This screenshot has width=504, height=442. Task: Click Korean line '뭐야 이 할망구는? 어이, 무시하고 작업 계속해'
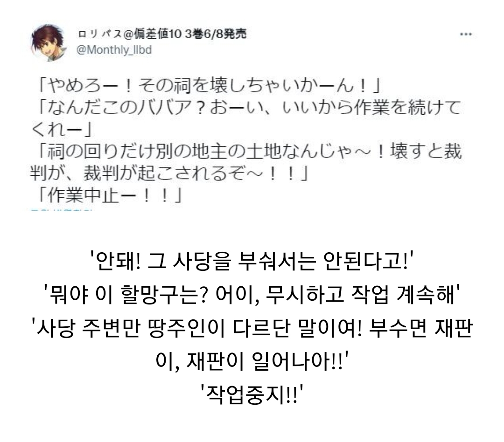tap(252, 294)
